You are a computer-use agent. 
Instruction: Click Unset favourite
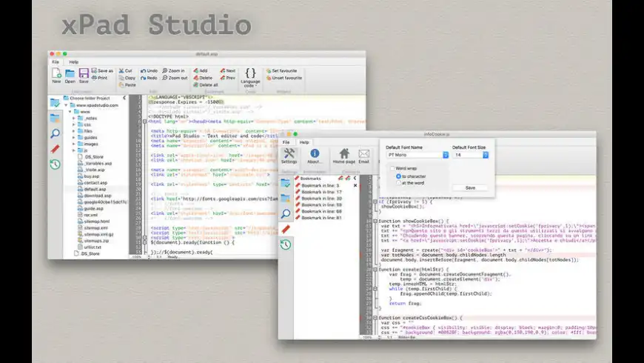[x=284, y=78]
